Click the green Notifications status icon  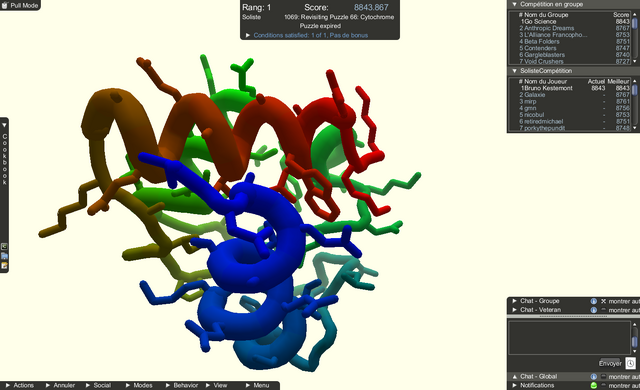tap(593, 386)
